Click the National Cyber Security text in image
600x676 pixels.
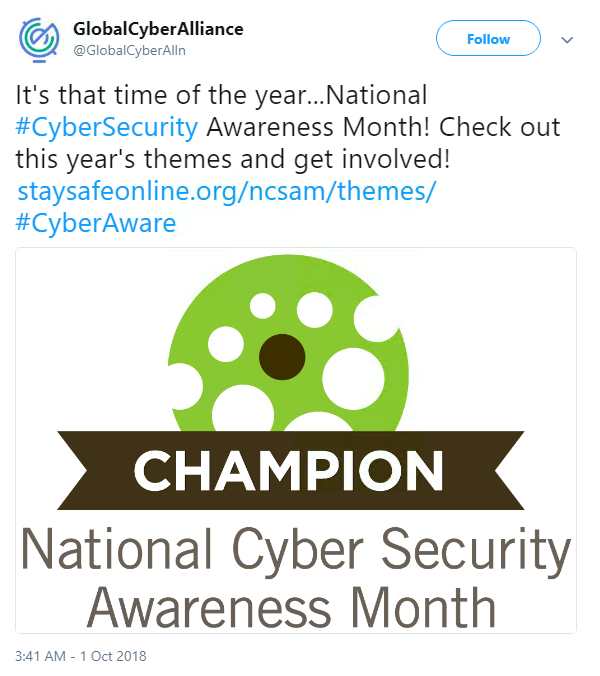296,549
